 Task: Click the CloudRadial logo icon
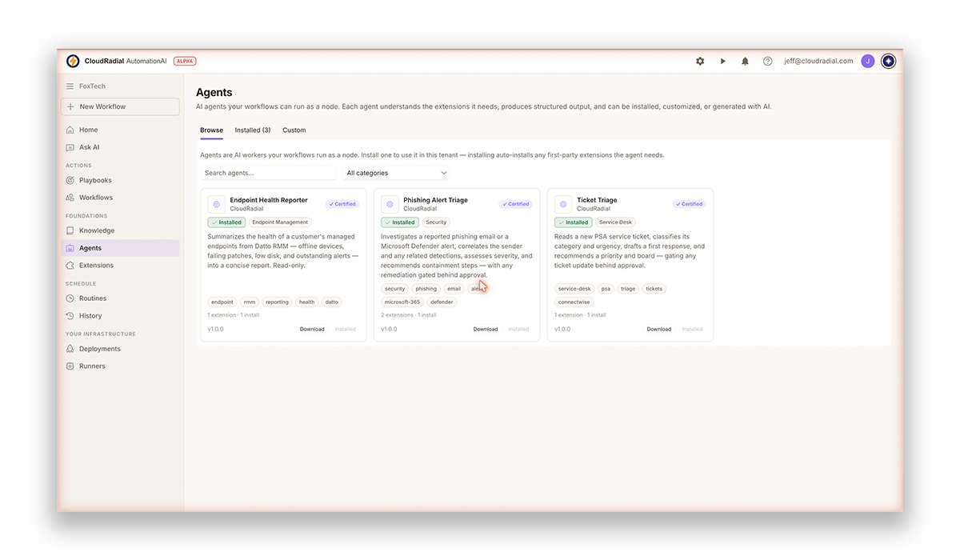pos(73,61)
